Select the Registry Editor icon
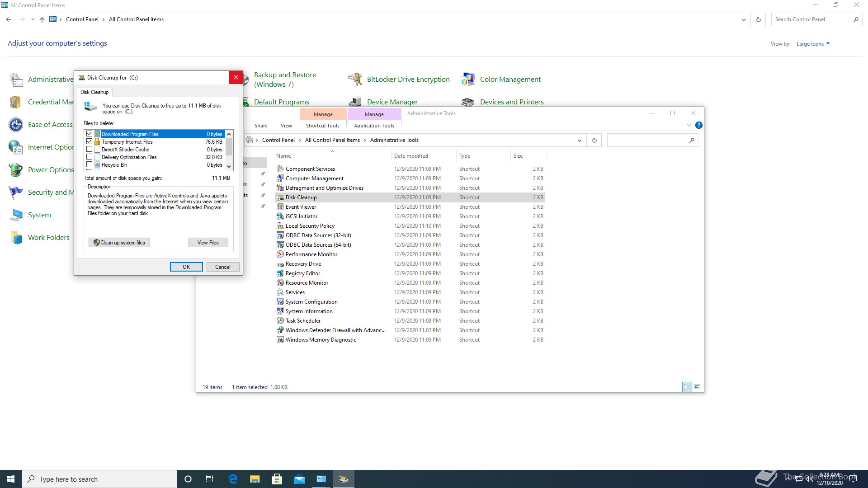 coord(280,273)
